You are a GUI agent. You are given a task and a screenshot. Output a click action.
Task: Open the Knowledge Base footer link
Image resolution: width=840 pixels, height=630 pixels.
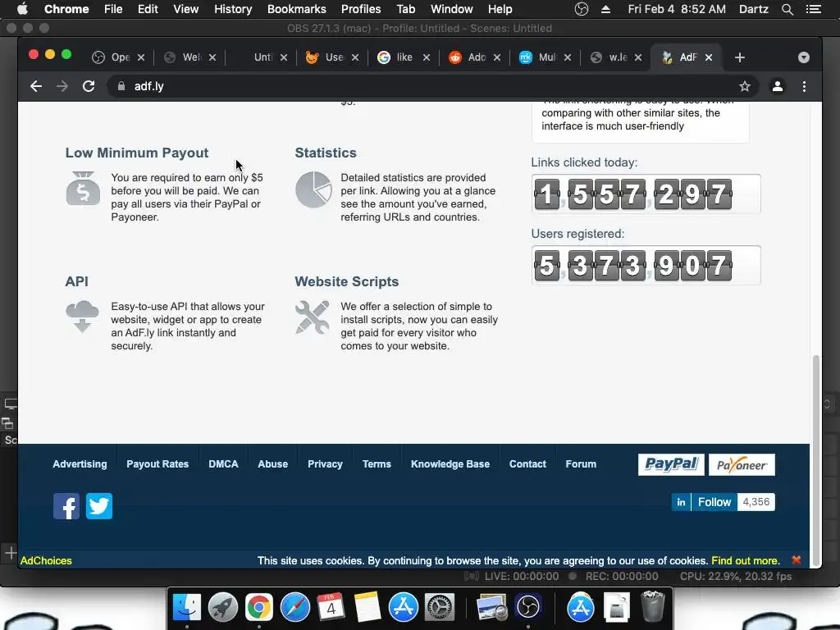(450, 464)
